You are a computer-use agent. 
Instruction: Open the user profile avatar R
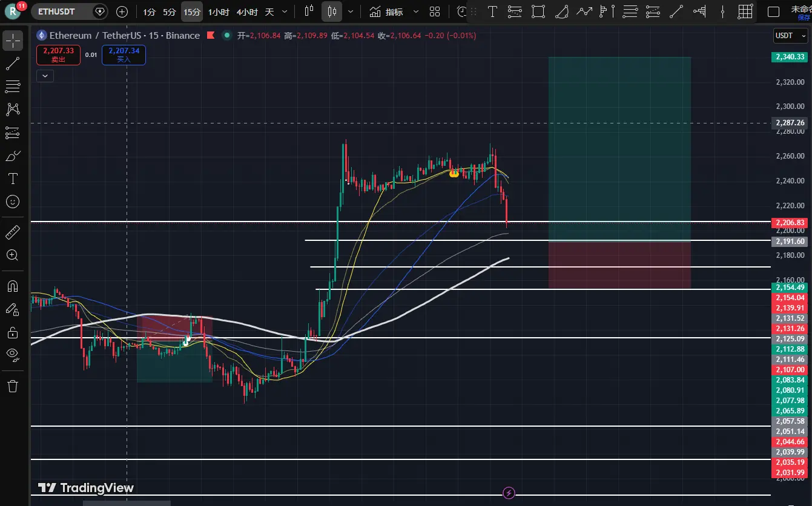click(x=12, y=11)
